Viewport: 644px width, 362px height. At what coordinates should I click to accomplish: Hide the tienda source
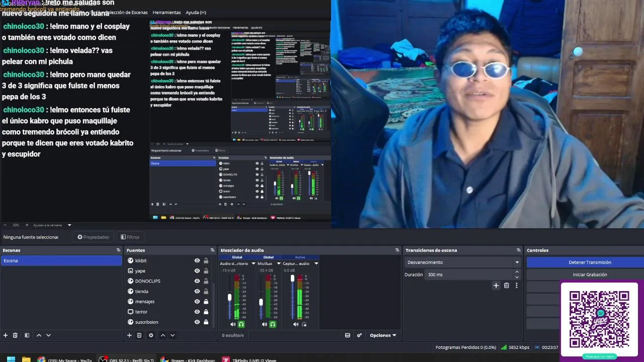[197, 291]
